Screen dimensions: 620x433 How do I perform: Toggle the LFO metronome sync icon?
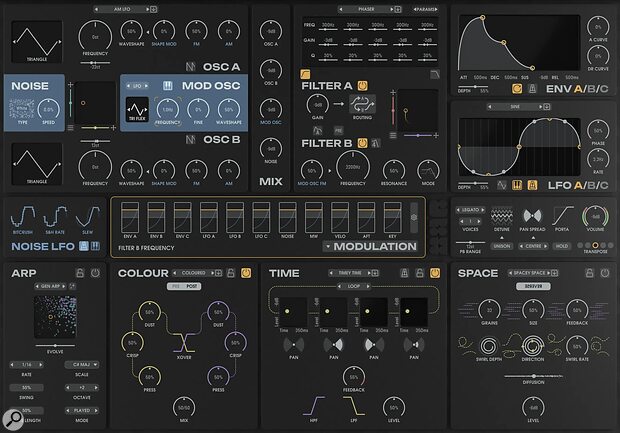pyautogui.click(x=532, y=185)
